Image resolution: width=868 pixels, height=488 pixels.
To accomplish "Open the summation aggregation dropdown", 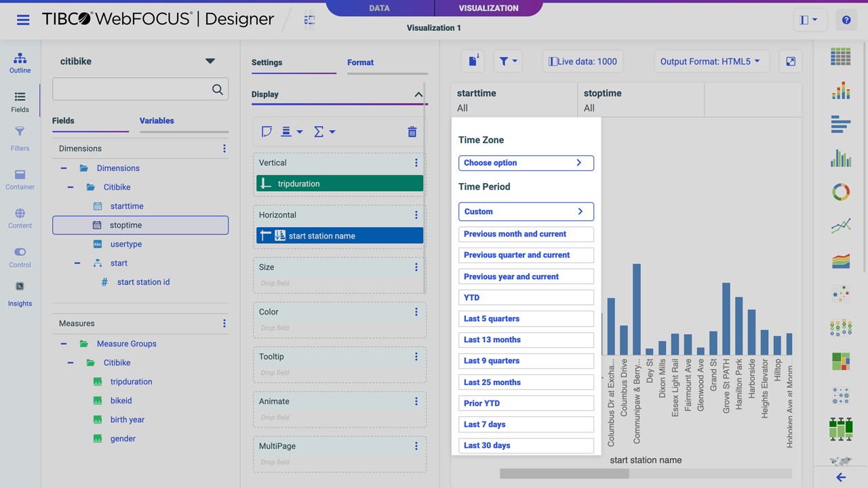I will point(324,131).
